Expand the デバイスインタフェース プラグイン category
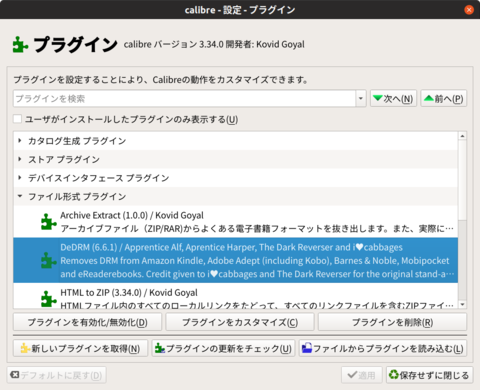This screenshot has width=480, height=390. point(20,178)
